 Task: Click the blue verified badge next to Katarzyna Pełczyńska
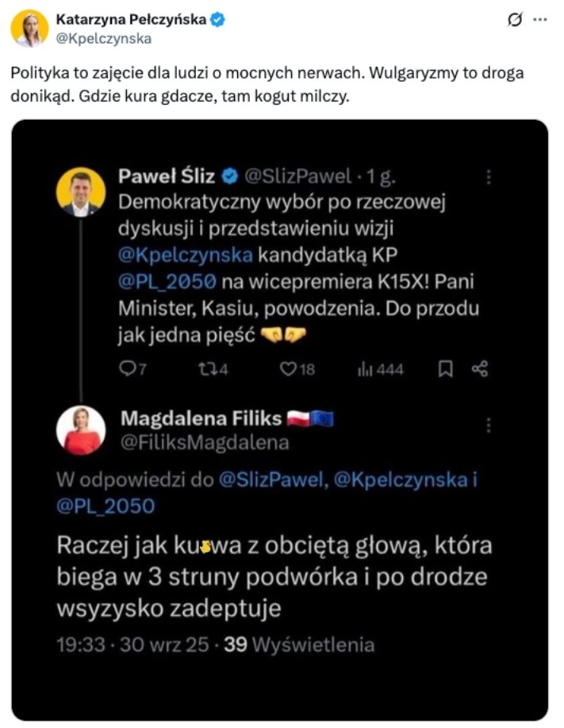pos(217,19)
